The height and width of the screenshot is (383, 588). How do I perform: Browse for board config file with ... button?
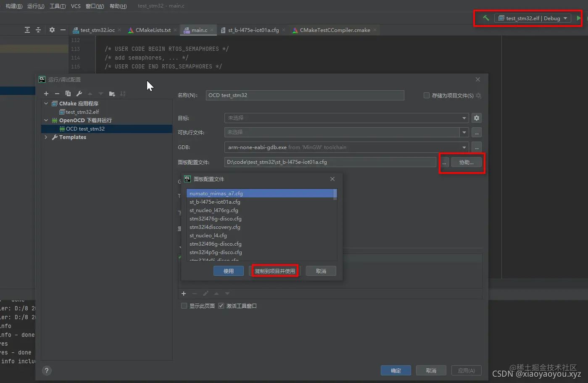(444, 163)
